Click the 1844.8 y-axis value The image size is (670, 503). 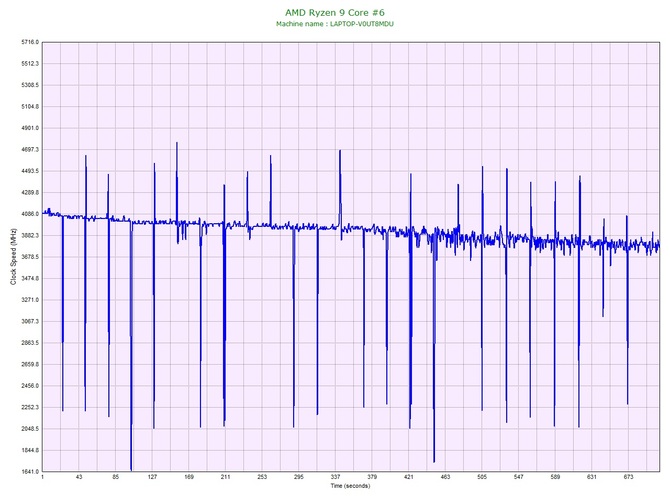[x=30, y=450]
